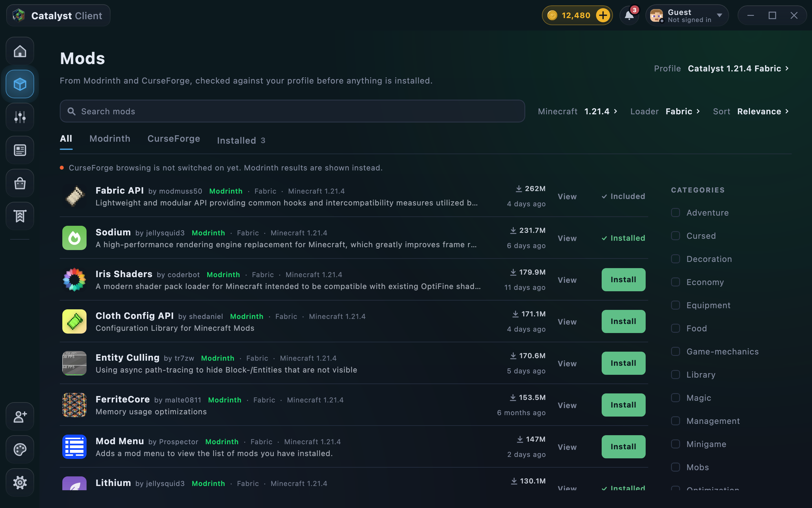Screen dimensions: 812x508
Task: Open the banner cosmetics sidebar icon
Action: (x=20, y=216)
